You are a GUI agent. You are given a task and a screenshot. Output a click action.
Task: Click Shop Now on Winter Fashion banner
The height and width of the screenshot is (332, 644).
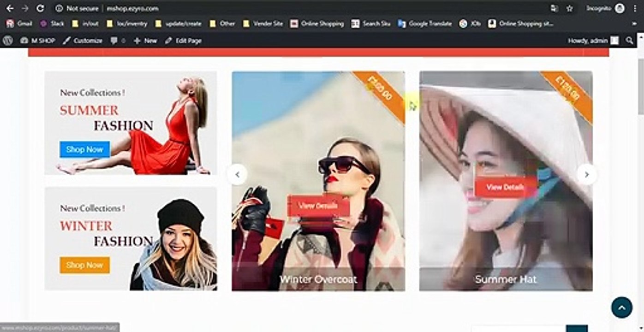tap(84, 265)
